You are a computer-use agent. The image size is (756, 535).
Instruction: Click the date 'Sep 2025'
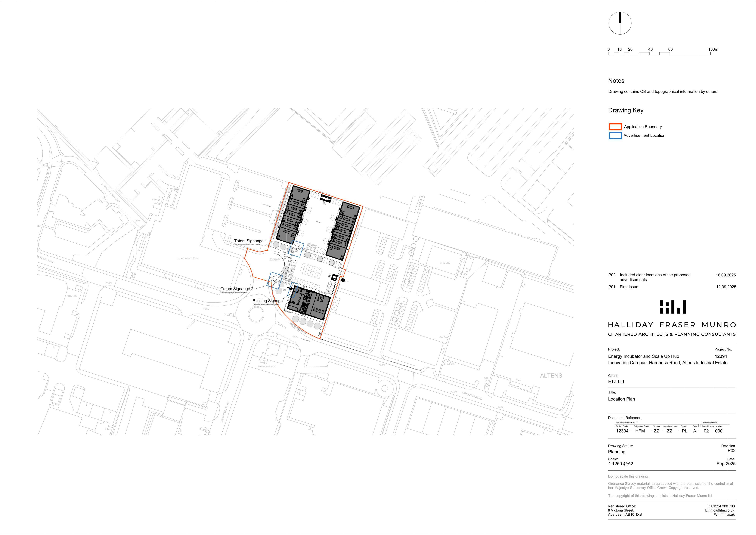[x=726, y=464]
